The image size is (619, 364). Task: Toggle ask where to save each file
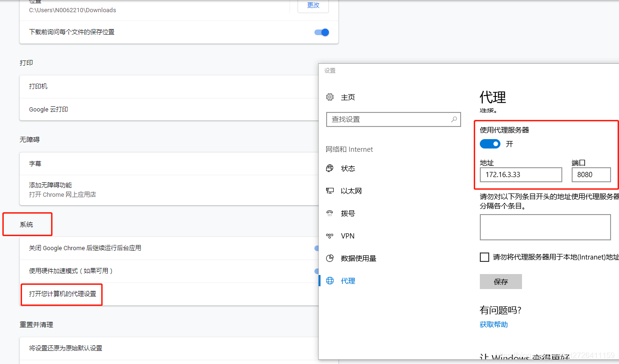tap(321, 32)
